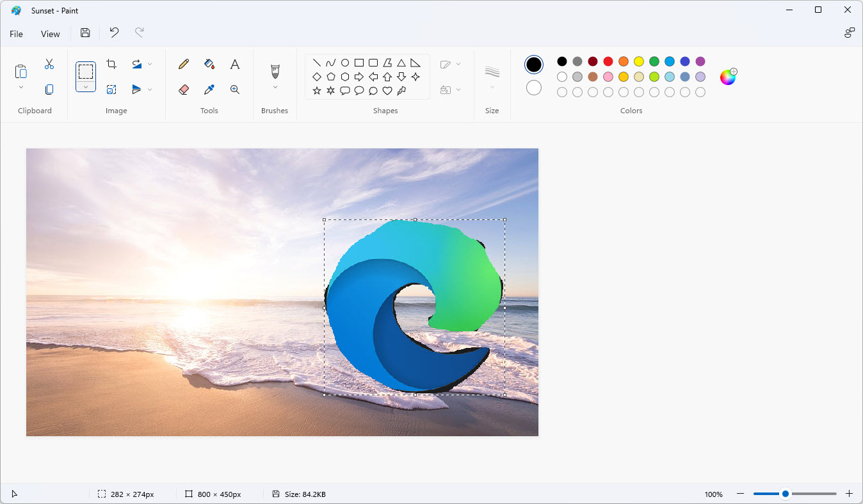Click the 100% zoom level text
The image size is (863, 504).
(x=713, y=494)
